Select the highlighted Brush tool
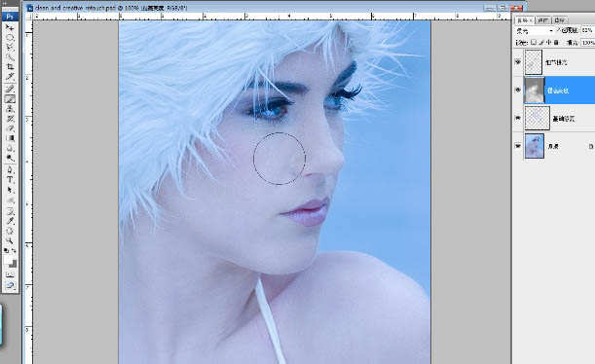The image size is (595, 364). (x=10, y=99)
